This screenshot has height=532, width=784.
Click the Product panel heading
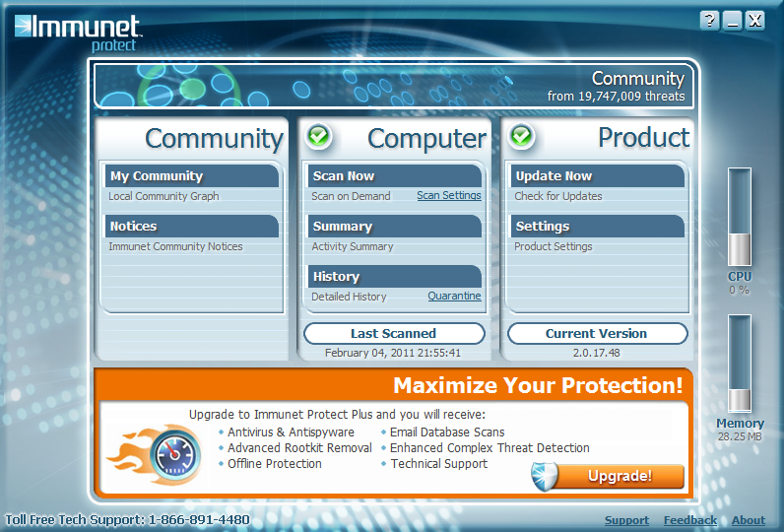point(644,138)
